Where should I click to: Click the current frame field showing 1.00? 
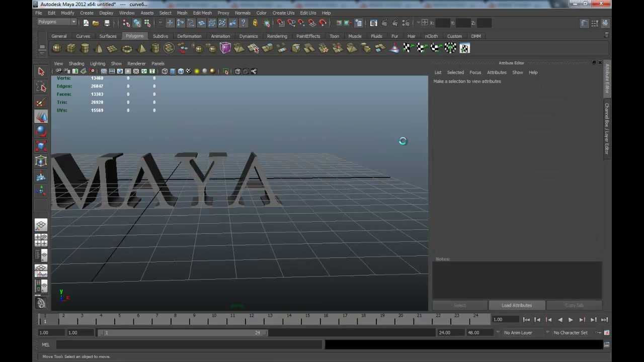pos(505,319)
